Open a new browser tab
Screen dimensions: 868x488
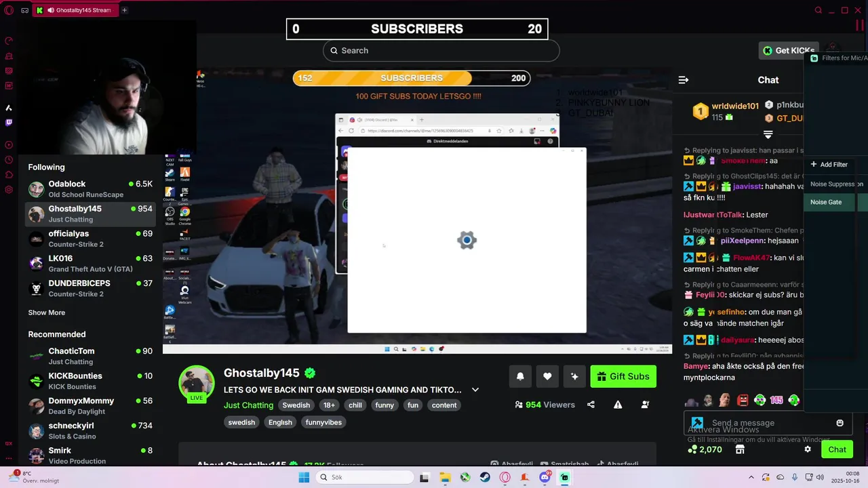click(124, 10)
